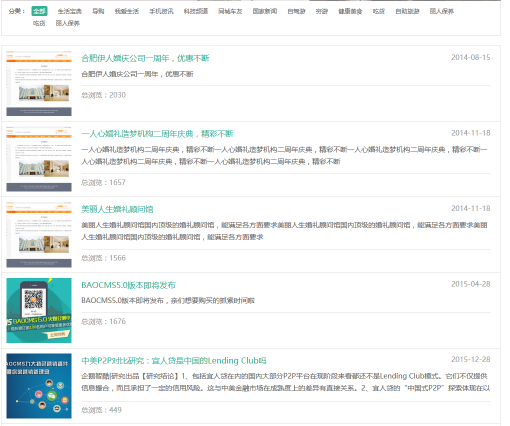
Task: Click thumbnail of 一人心婚礼造梦机构 article
Action: (x=39, y=159)
